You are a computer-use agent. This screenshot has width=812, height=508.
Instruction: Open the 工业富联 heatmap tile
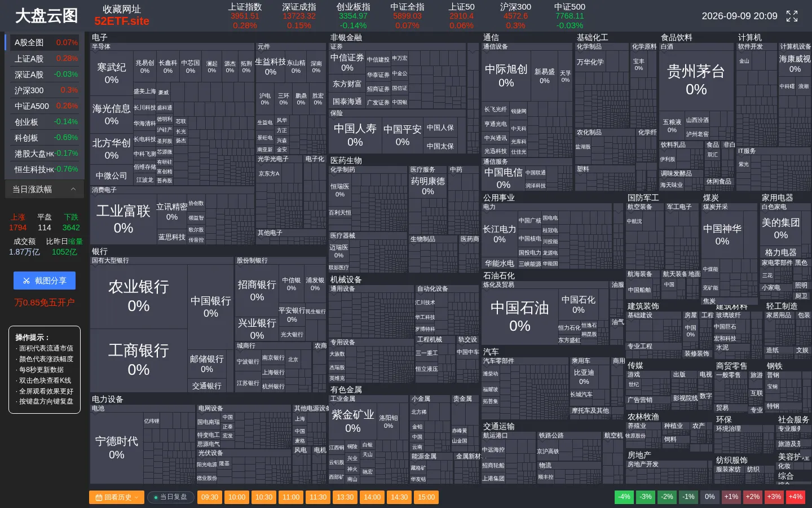click(x=123, y=219)
